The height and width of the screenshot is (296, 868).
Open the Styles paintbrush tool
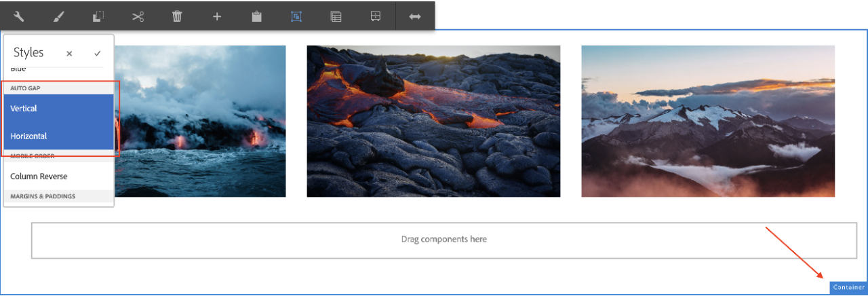tap(58, 16)
